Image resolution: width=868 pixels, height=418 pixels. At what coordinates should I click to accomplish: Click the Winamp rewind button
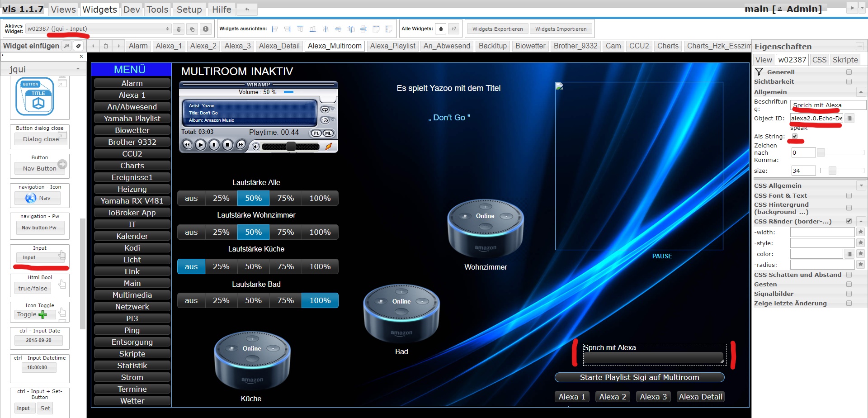[x=187, y=145]
